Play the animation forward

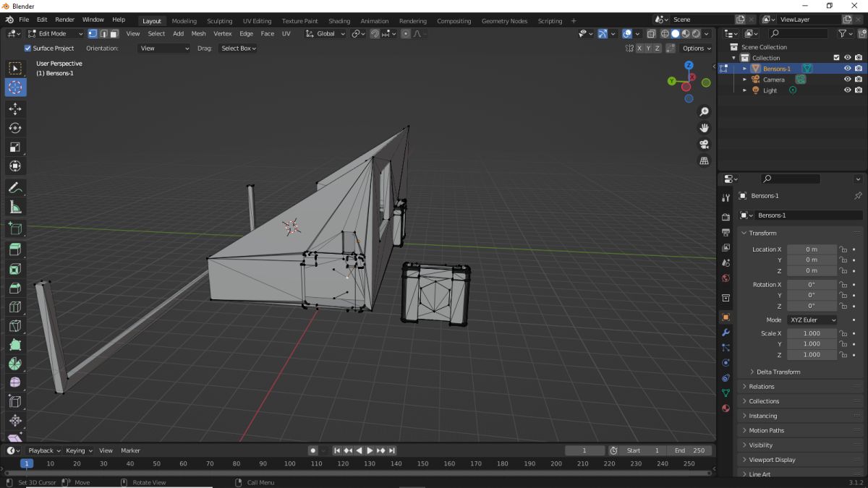pyautogui.click(x=370, y=450)
